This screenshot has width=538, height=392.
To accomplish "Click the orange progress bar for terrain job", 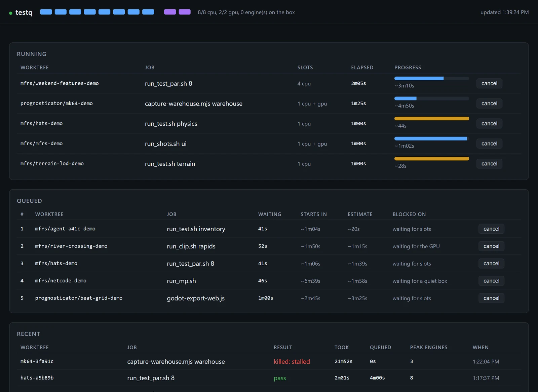I will pos(431,158).
